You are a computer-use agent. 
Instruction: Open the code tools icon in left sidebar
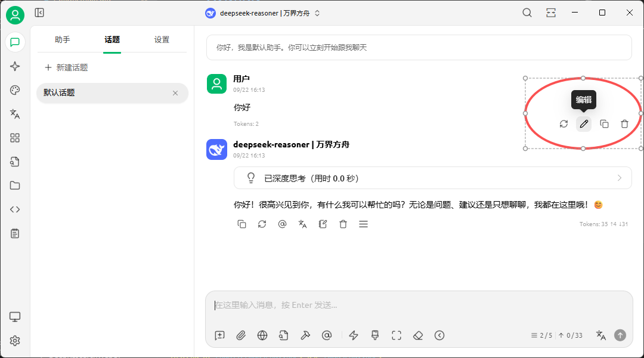point(15,209)
